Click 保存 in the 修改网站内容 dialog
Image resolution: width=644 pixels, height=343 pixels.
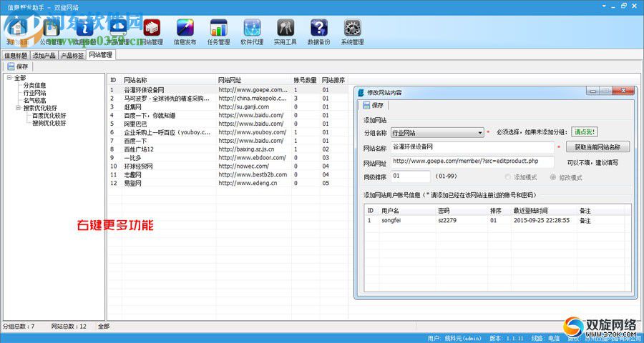pyautogui.click(x=374, y=106)
